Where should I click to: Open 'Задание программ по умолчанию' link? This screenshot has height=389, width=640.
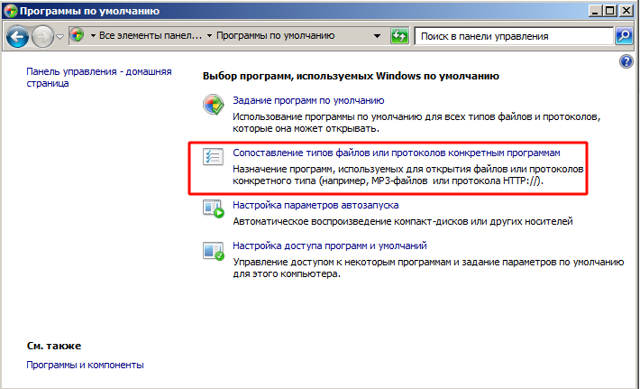click(x=308, y=100)
